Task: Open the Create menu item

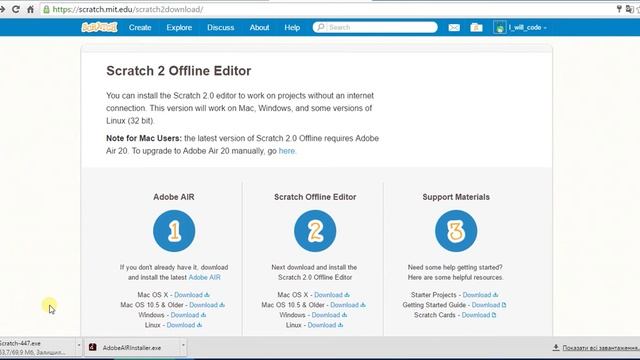Action: pos(140,27)
